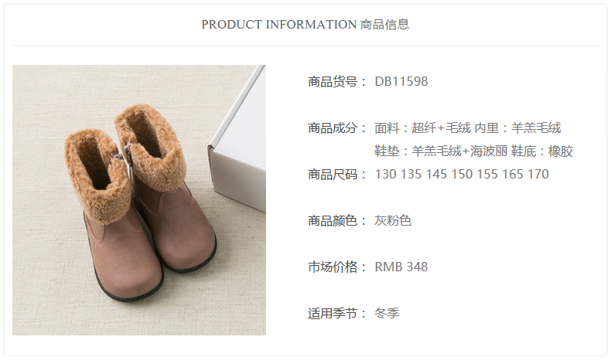Click the 灰粉色 color value
This screenshot has height=364, width=611.
tap(393, 220)
